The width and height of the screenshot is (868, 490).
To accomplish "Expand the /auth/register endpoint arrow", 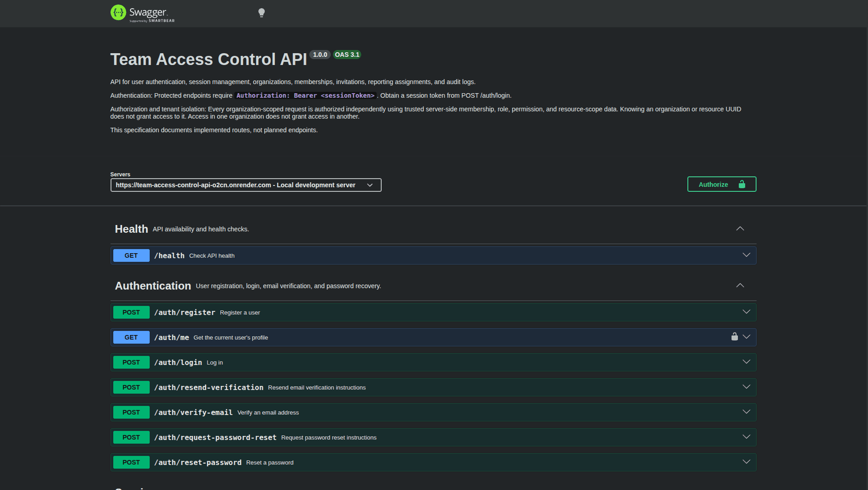I will tap(747, 312).
